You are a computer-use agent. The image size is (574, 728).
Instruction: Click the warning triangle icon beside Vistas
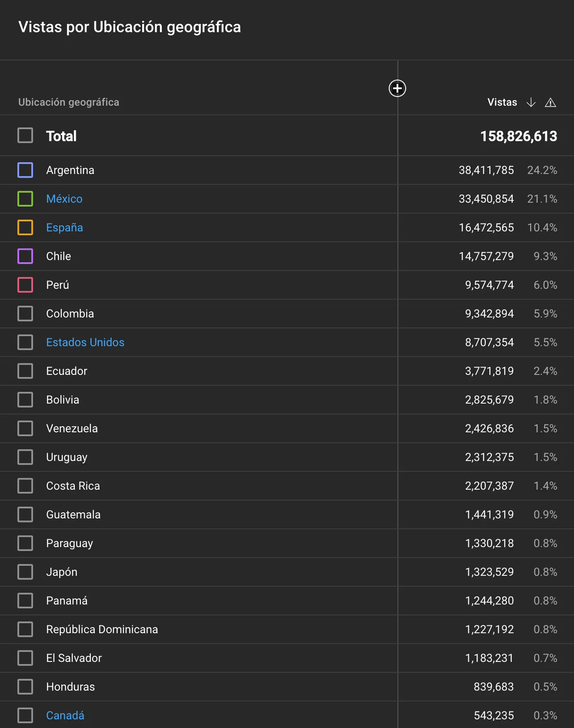point(550,103)
